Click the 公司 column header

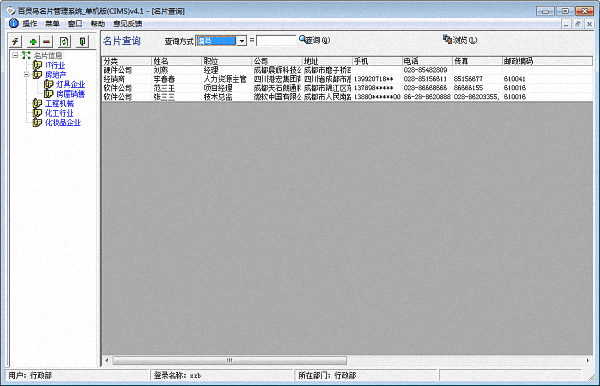coord(277,61)
